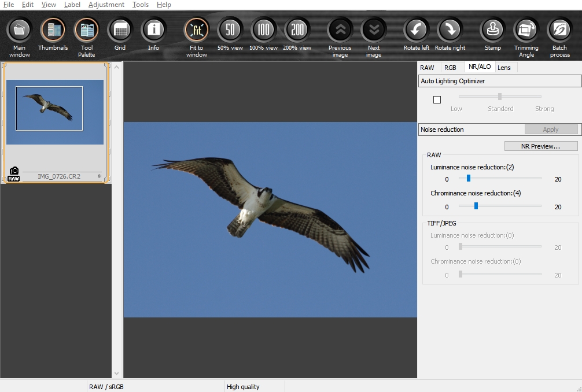Switch to 200% view
Screen dimensions: 582x392
click(297, 29)
